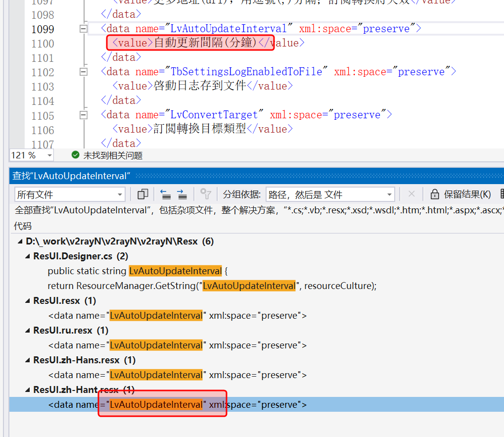This screenshot has width=504, height=437.
Task: Collapse code block at line 1099
Action: [x=83, y=29]
